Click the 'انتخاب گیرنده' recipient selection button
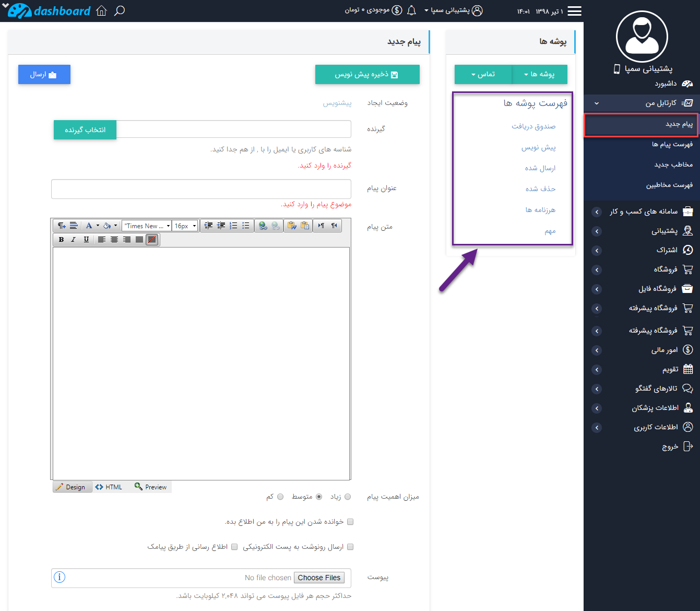Viewport: 700px width, 611px height. [x=85, y=130]
